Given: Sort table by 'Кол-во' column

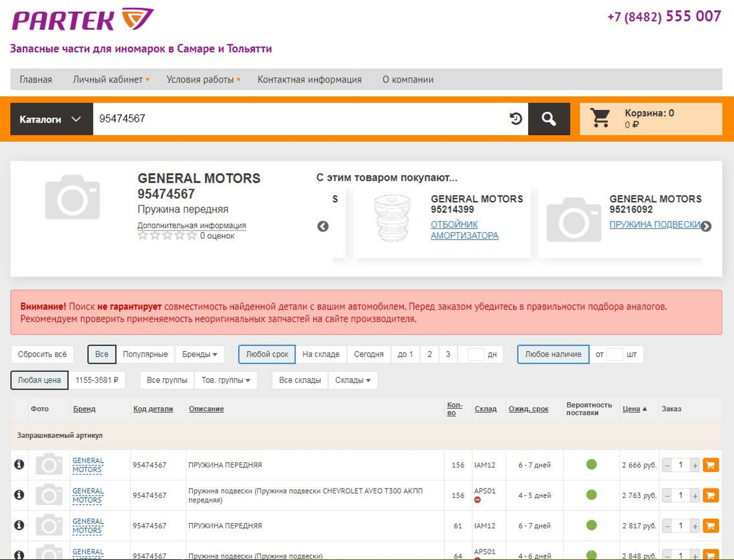Looking at the screenshot, I should tap(455, 409).
